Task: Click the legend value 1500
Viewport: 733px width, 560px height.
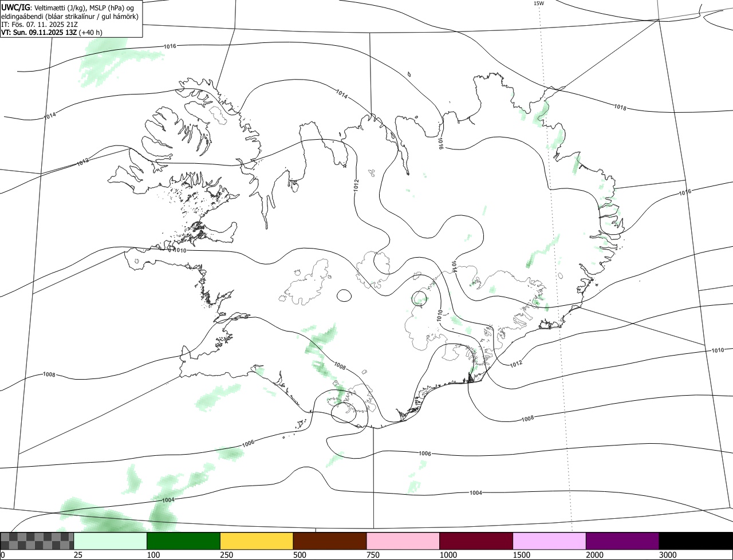Action: (522, 555)
